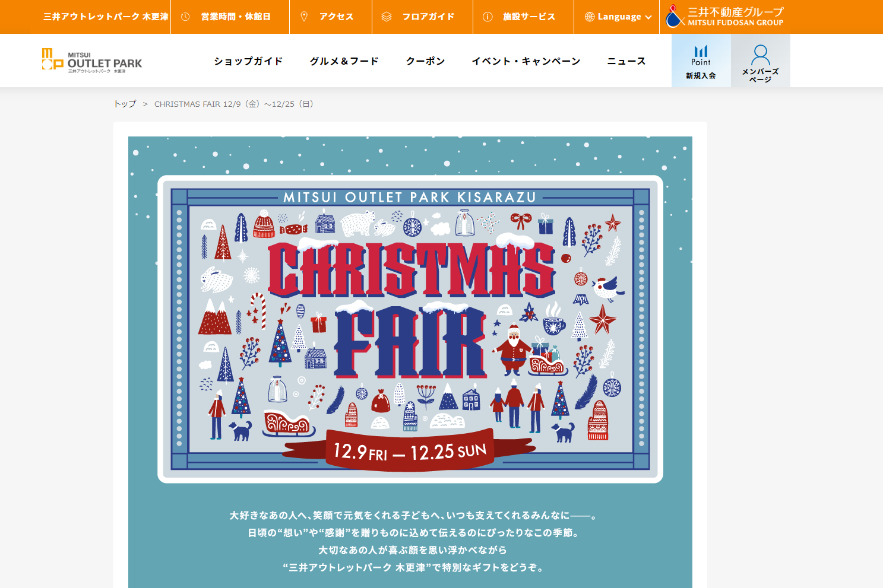Viewport: 883px width, 588px height.
Task: Click the globe icon beside Language
Action: click(x=590, y=17)
